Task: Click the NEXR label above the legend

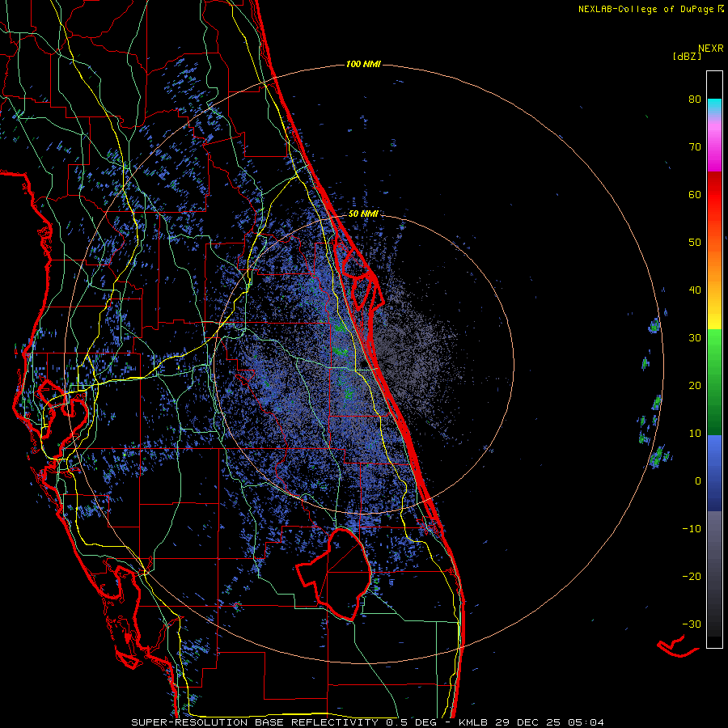Action: pyautogui.click(x=711, y=49)
